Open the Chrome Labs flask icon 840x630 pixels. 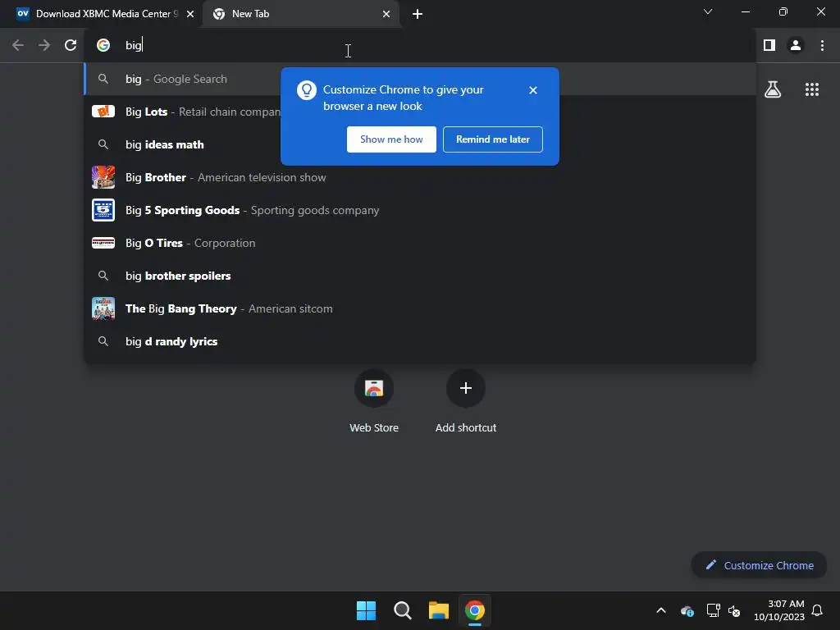coord(773,89)
